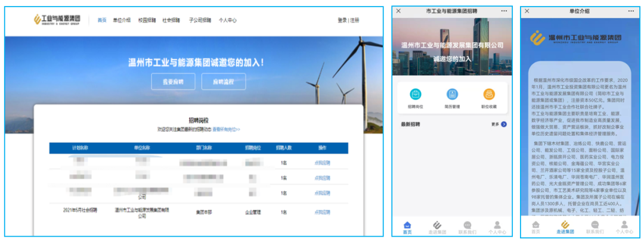Click 点我应聘 in first table row
Viewport: 644px width, 242px height.
click(x=323, y=163)
